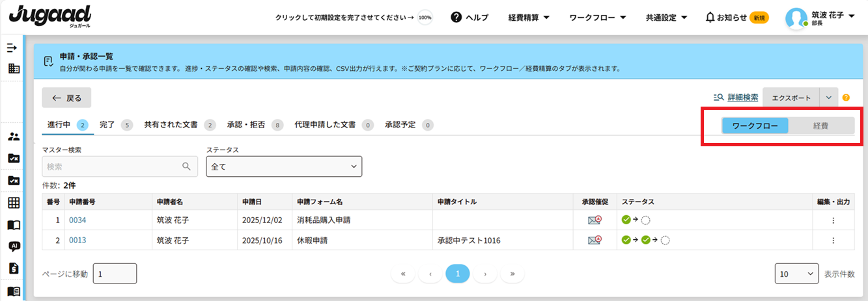This screenshot has width=868, height=301.
Task: Open the rows-per-page dropdown showing 10
Action: click(x=796, y=274)
